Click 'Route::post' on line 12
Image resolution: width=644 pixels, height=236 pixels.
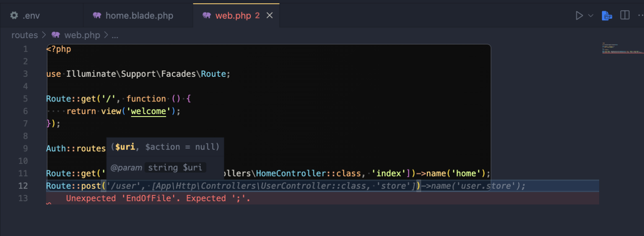tap(73, 186)
